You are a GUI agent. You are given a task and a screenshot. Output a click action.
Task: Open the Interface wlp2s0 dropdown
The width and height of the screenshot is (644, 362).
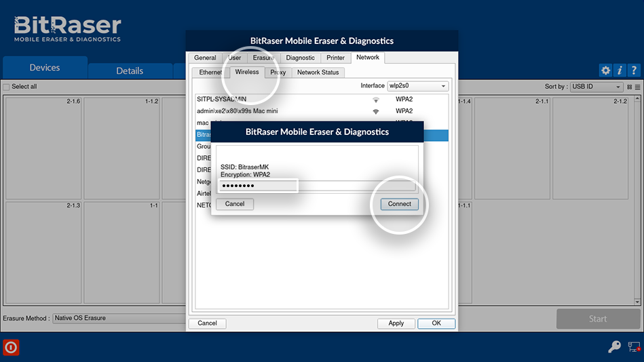click(x=418, y=86)
